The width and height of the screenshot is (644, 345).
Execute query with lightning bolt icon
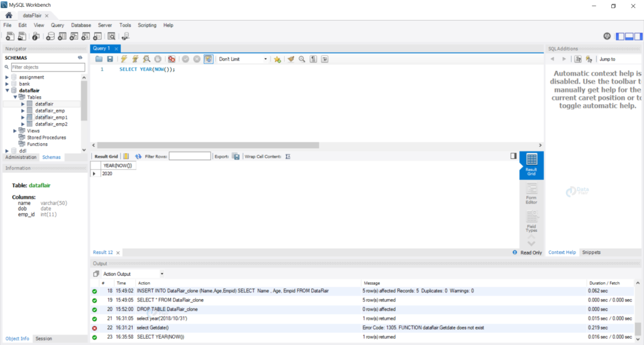[x=124, y=59]
